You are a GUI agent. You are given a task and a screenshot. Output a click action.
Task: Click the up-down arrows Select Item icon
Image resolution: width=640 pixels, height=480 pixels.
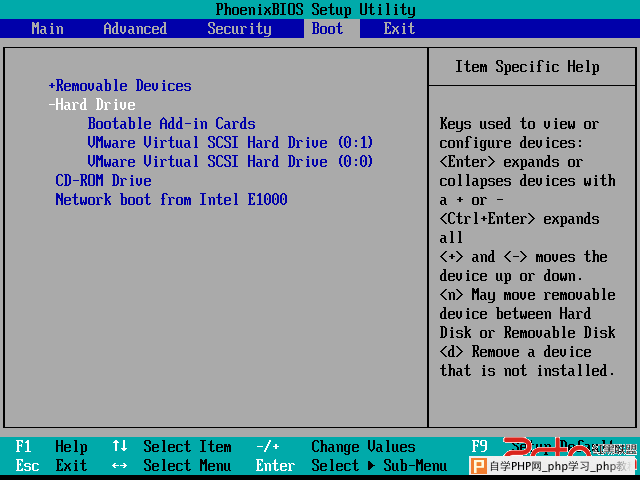120,446
